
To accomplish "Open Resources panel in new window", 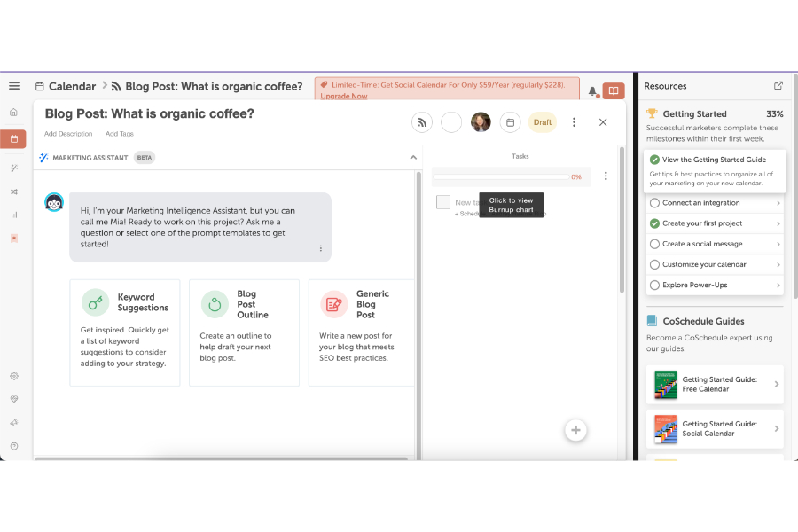I will tap(778, 86).
